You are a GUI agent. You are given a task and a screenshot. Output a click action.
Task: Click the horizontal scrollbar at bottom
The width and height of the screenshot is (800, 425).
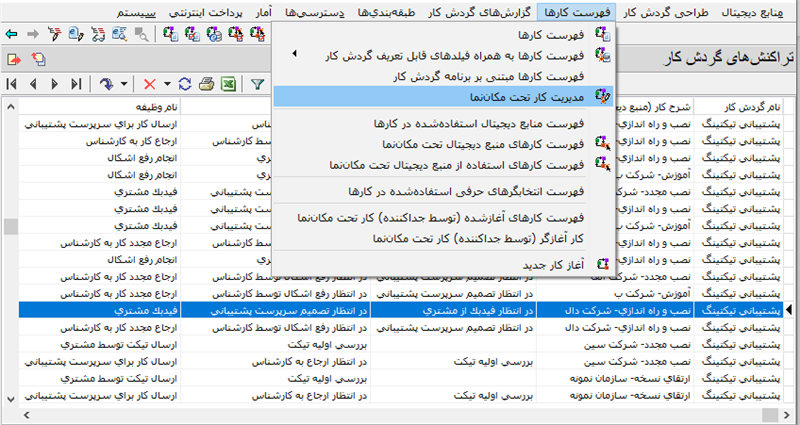click(400, 414)
